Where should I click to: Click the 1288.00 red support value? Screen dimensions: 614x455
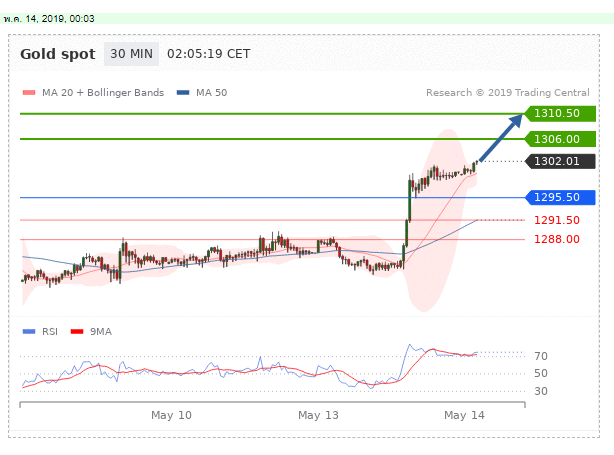pyautogui.click(x=557, y=239)
